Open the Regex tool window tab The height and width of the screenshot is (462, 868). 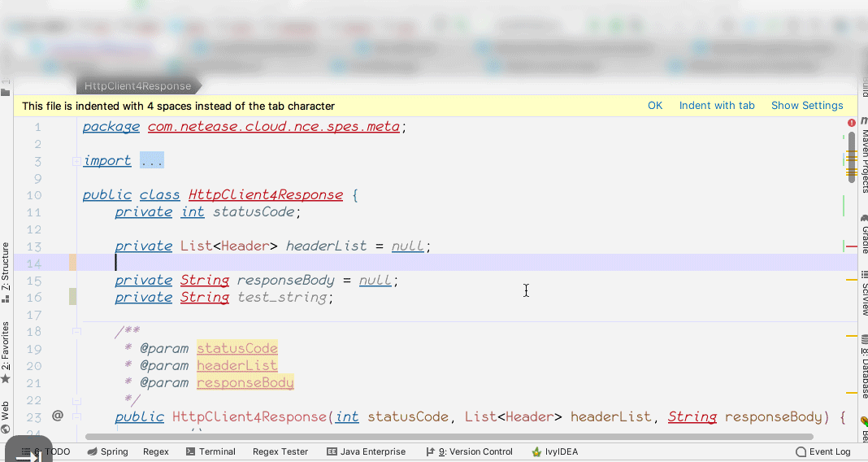click(155, 451)
